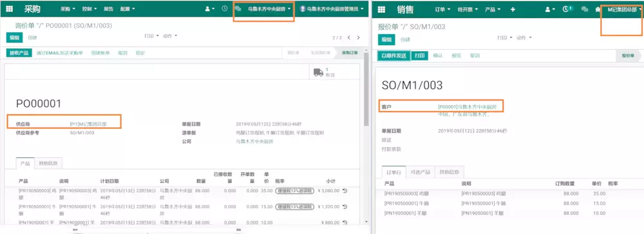Go to previous record arrow
644x234 pixels.
tap(348, 37)
